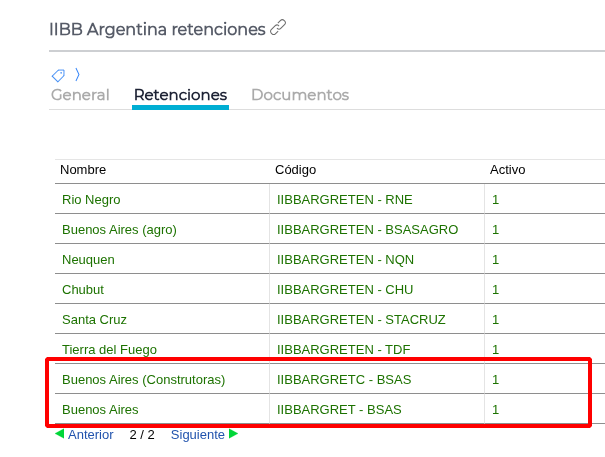Open the Buenos Aires (agro) entry
This screenshot has width=605, height=457.
(x=119, y=230)
